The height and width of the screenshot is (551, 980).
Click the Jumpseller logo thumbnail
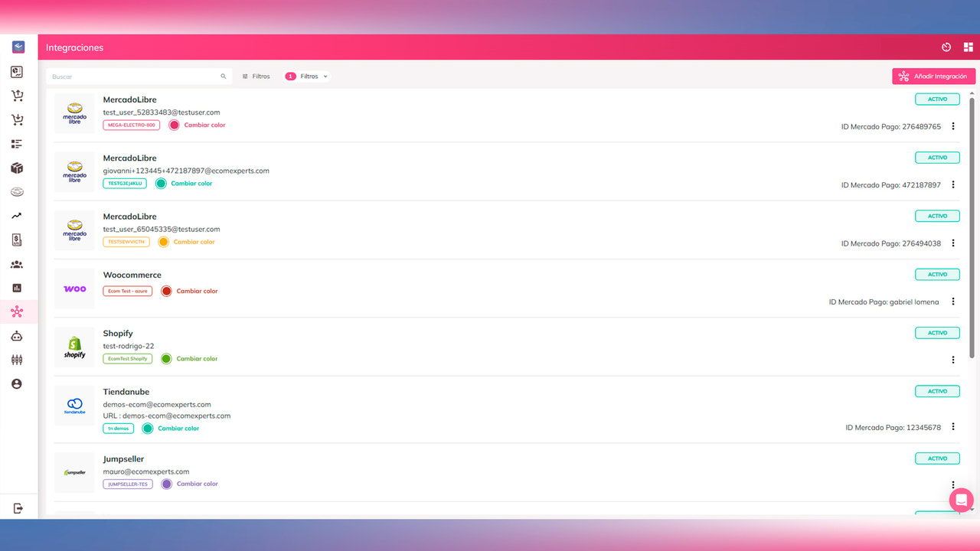(74, 472)
